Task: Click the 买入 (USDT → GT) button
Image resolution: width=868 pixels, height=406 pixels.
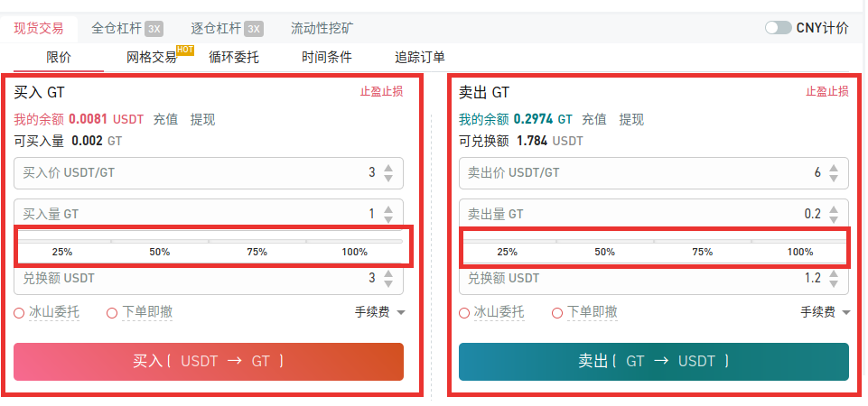Action: tap(209, 362)
